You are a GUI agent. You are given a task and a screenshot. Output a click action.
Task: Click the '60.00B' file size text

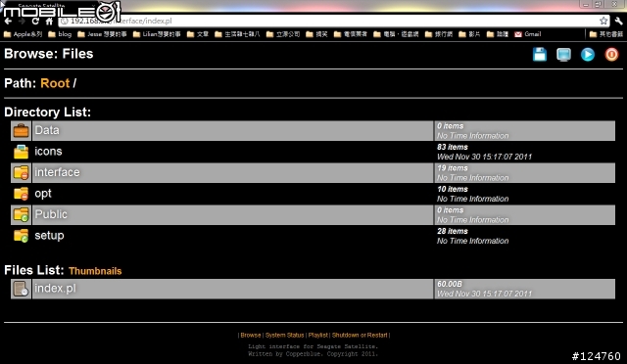(450, 284)
